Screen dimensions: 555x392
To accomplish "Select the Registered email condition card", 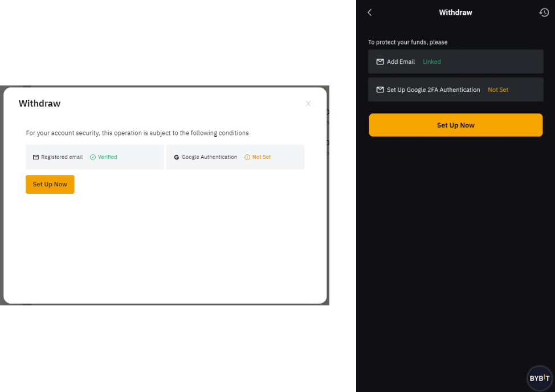I will point(95,157).
